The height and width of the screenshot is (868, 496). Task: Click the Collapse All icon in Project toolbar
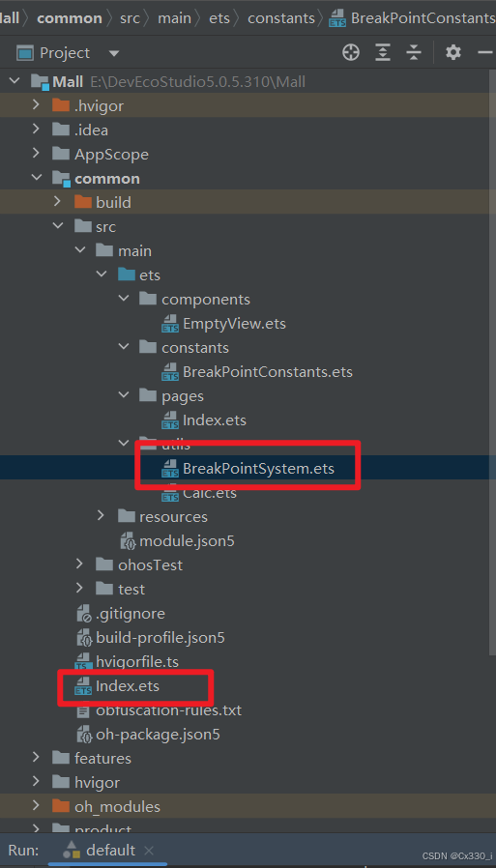[414, 52]
